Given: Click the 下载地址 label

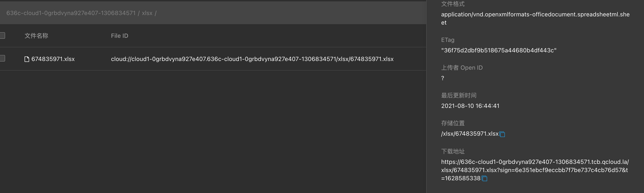Looking at the screenshot, I should pyautogui.click(x=453, y=151).
